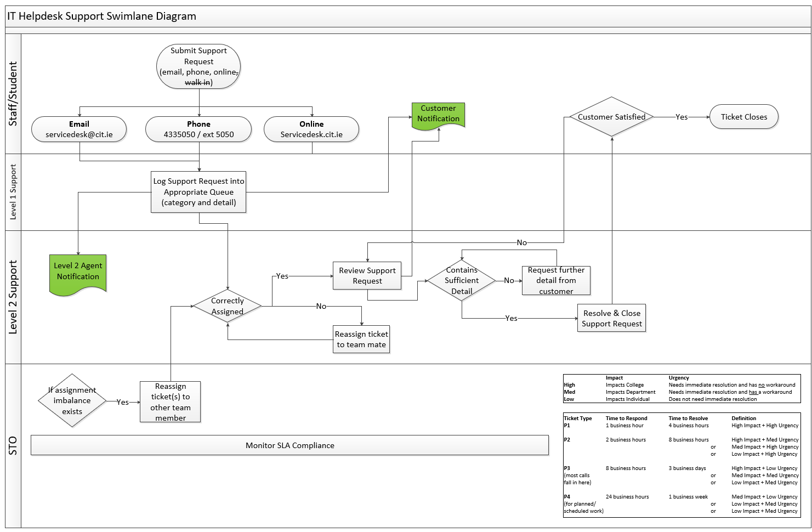Select the Customer Notification green shape

pyautogui.click(x=438, y=114)
